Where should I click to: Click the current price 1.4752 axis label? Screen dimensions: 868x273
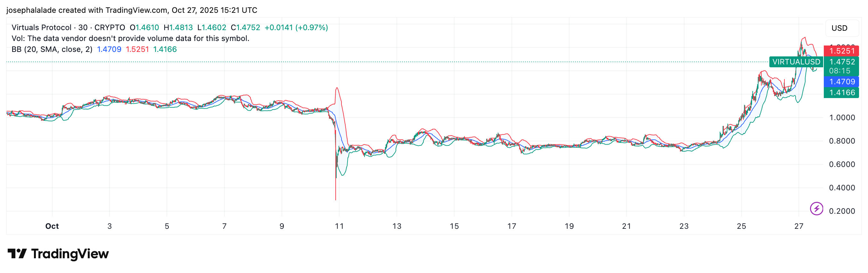click(841, 62)
